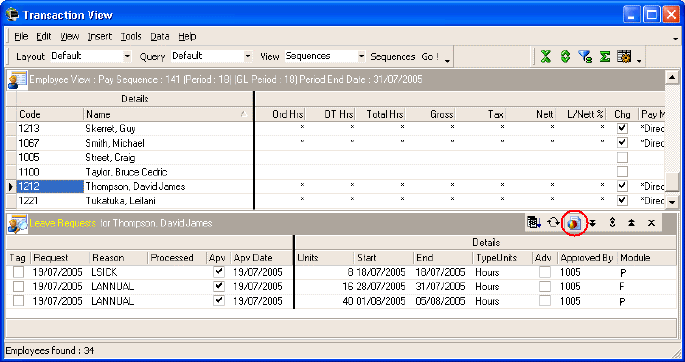Image resolution: width=685 pixels, height=362 pixels.
Task: Click the double up-arrow panel icon
Action: point(631,223)
